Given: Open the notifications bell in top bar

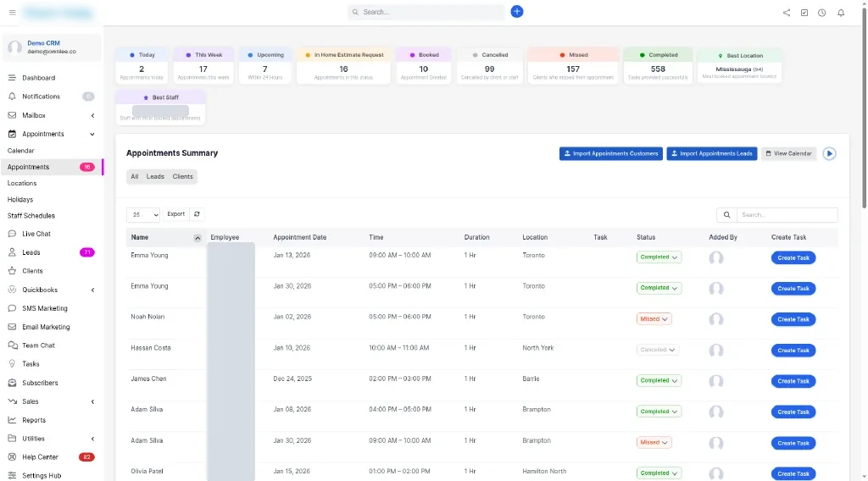Looking at the screenshot, I should pos(840,12).
